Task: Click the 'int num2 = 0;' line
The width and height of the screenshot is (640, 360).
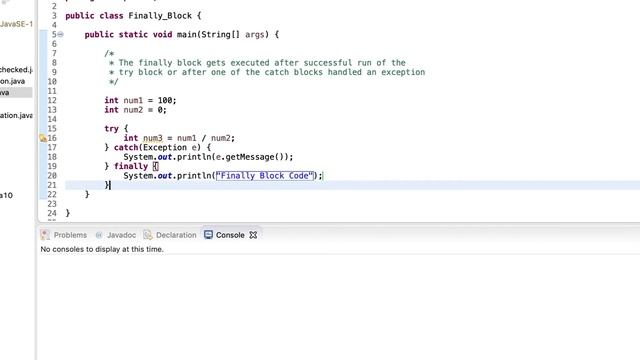Action: [x=135, y=110]
